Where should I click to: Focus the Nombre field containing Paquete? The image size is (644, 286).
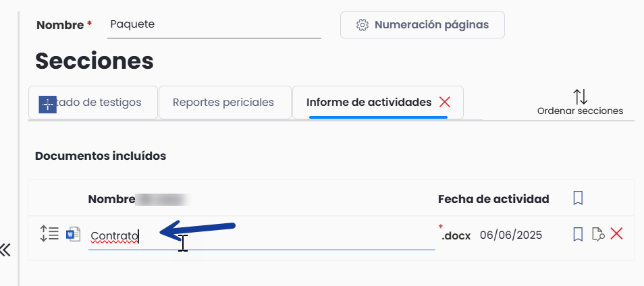click(x=215, y=24)
